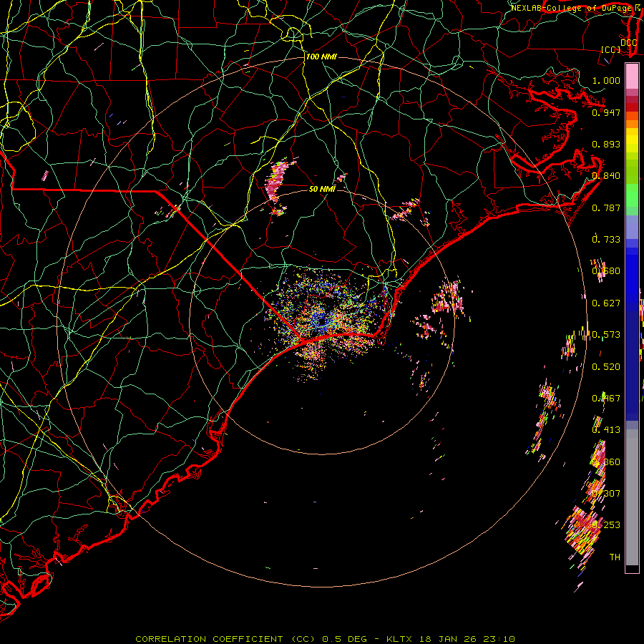Image resolution: width=644 pixels, height=644 pixels.
Task: Select the pink 1.000 color scale block
Action: tap(632, 77)
